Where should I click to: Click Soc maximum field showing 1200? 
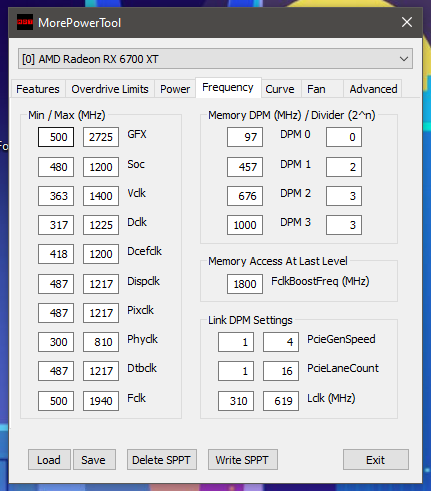point(101,167)
